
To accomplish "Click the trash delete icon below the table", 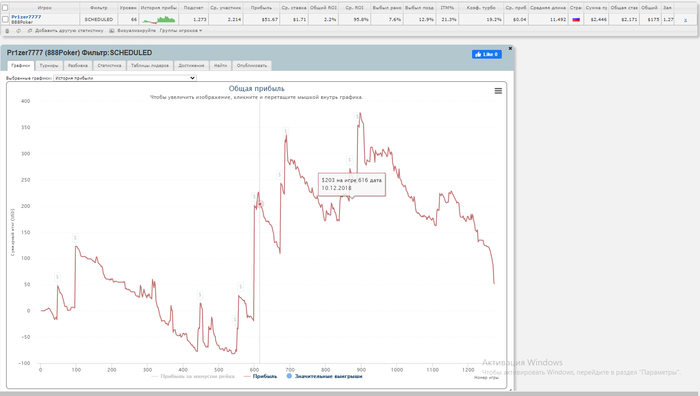I will coord(7,31).
